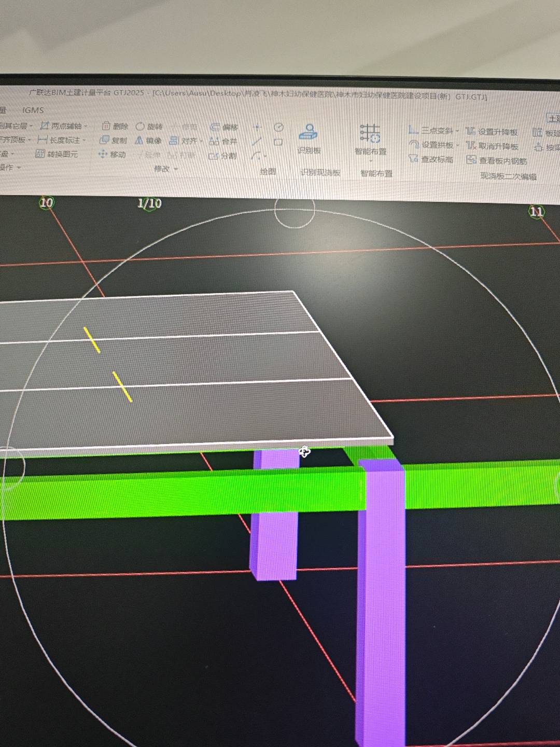Click the 修剪 (trim) tool
560x747 pixels.
184,127
